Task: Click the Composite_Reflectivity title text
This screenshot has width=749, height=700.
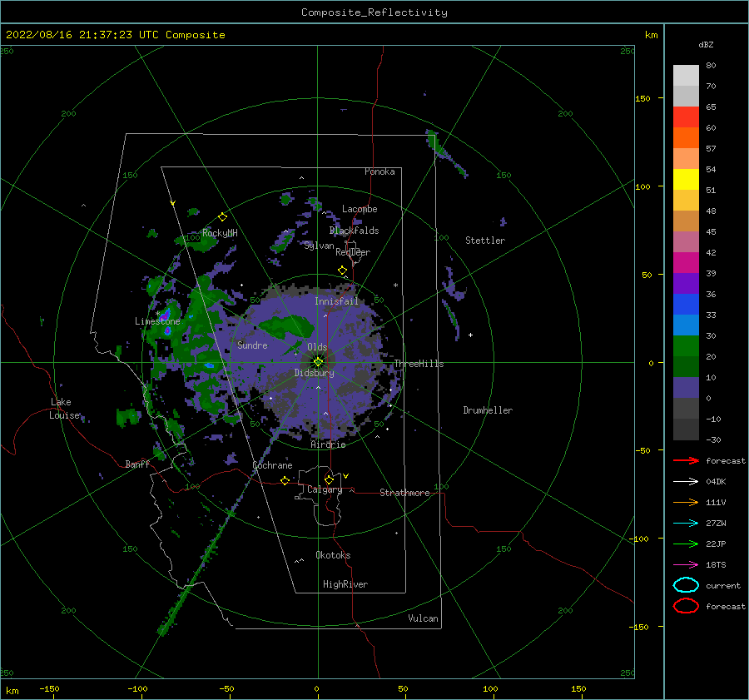Action: [x=374, y=12]
